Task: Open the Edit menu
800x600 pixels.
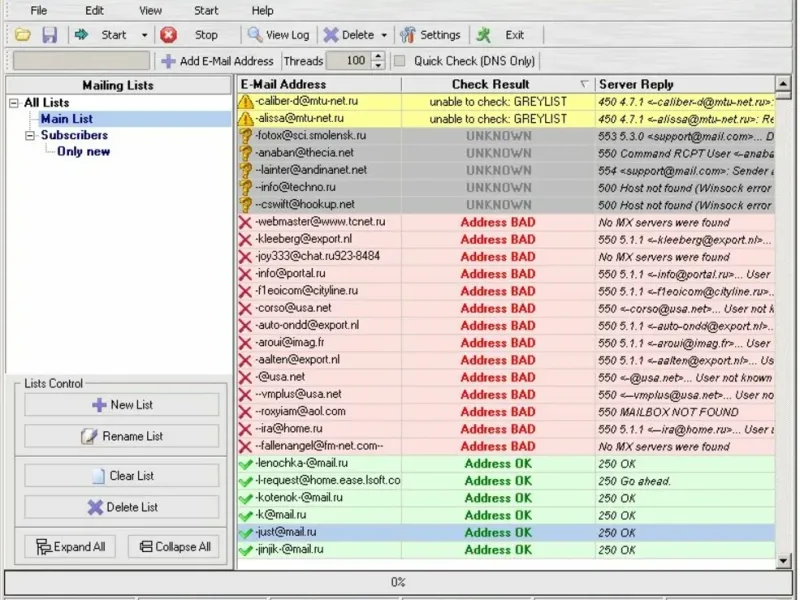Action: point(94,11)
